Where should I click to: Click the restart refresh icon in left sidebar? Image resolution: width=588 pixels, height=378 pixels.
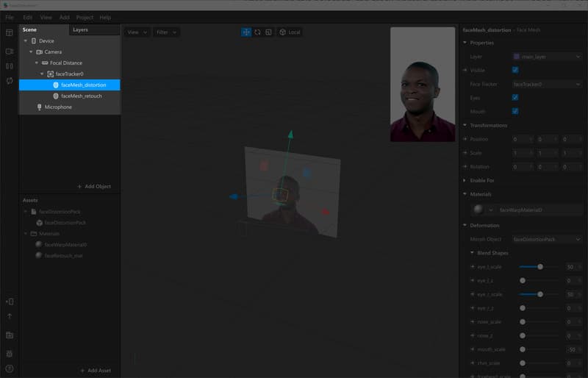(10, 81)
